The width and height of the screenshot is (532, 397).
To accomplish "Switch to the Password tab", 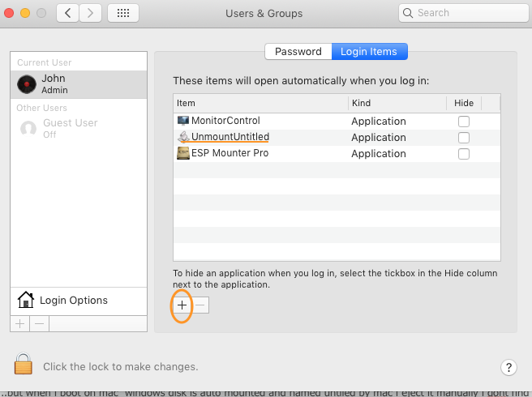I will click(298, 52).
